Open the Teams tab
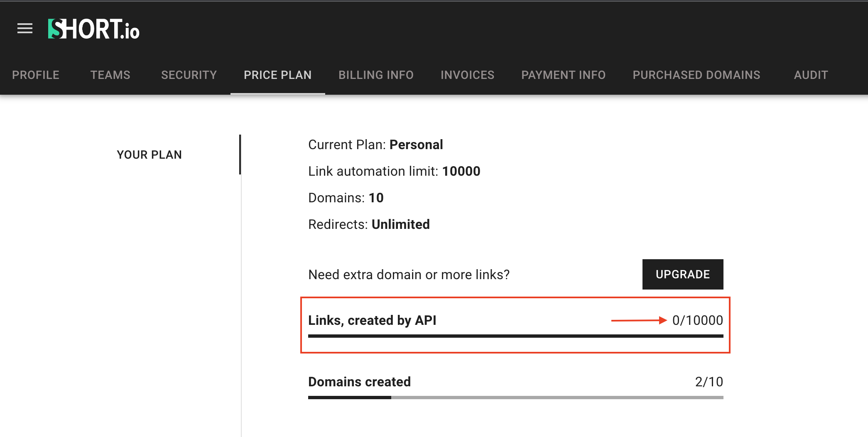Screen dimensions: 868x437 tap(110, 75)
